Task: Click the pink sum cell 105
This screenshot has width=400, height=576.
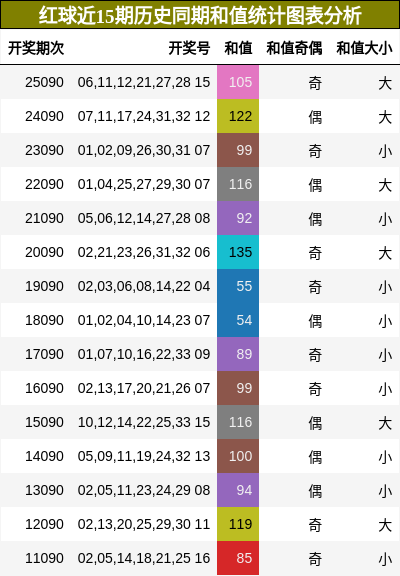Action: (x=238, y=82)
